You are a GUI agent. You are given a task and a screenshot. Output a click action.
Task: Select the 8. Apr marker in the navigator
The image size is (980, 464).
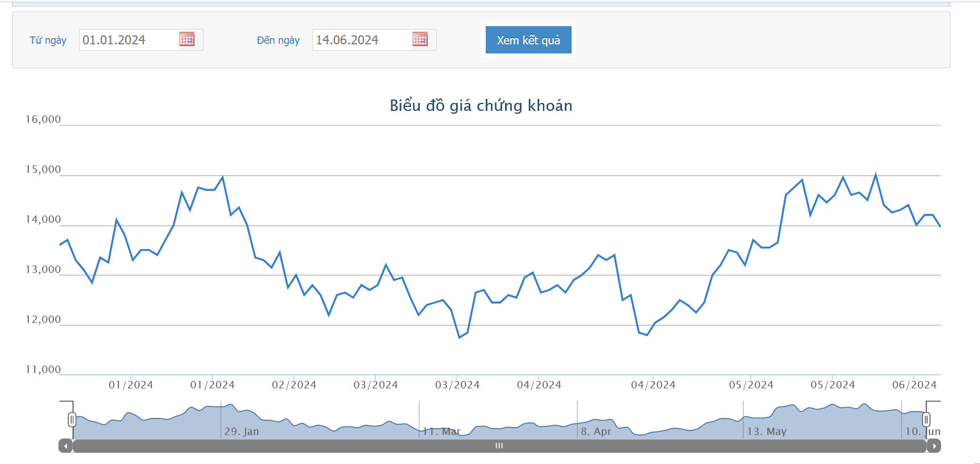tap(596, 432)
